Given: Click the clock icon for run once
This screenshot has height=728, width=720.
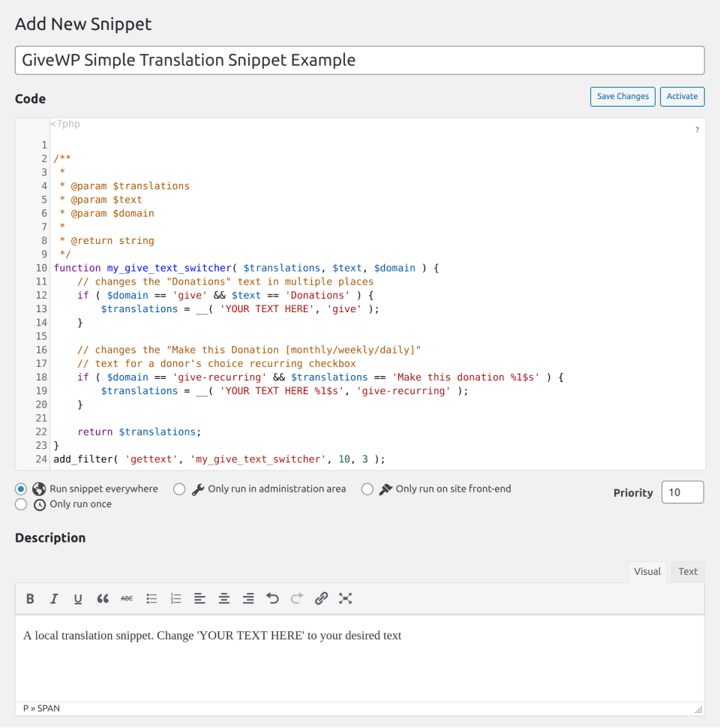Looking at the screenshot, I should 40,504.
